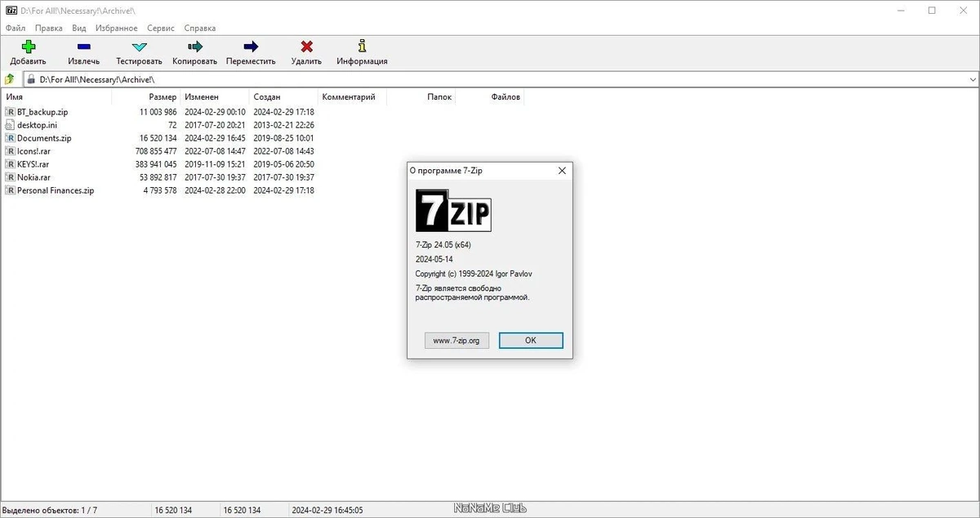
Task: Click the green plus Добавить icon
Action: click(x=29, y=47)
